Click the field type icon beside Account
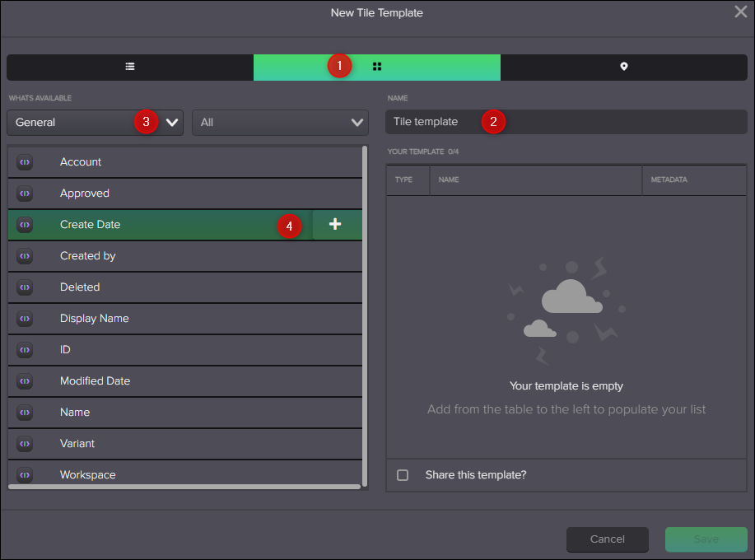This screenshot has height=560, width=755. (24, 161)
